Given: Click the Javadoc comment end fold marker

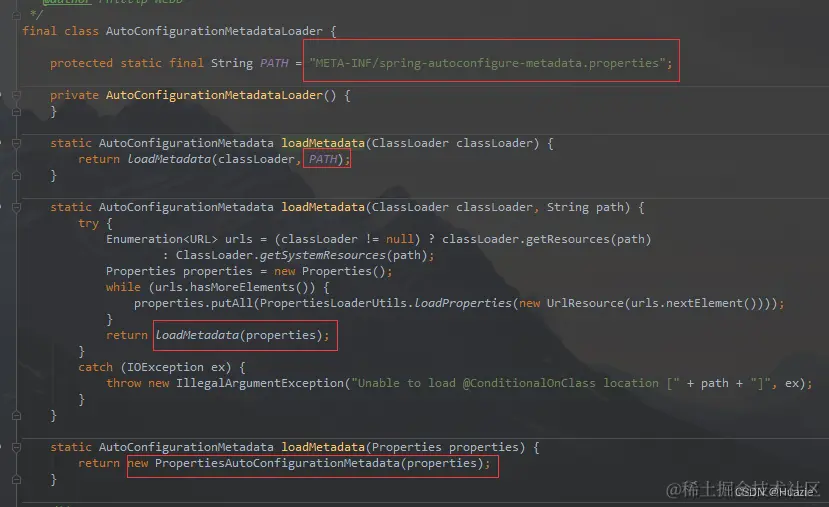Looking at the screenshot, I should tap(16, 15).
